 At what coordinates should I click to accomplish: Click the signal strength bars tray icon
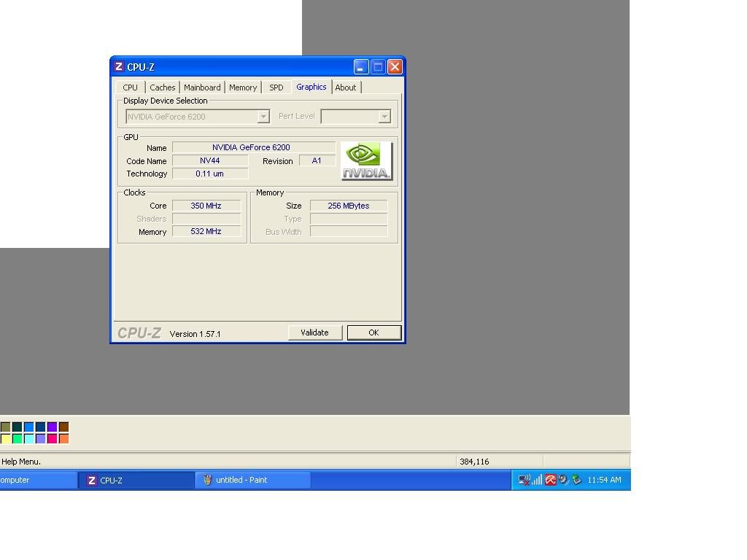538,480
